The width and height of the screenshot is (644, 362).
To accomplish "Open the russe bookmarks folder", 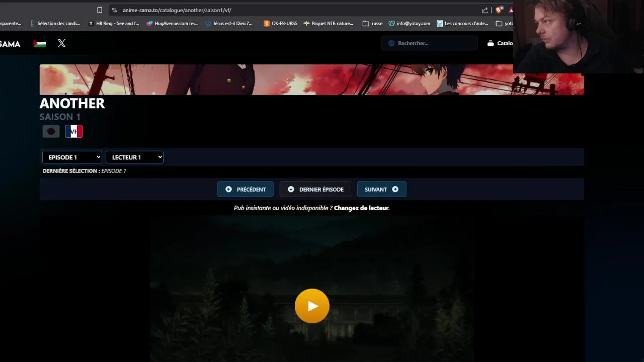I will point(373,23).
